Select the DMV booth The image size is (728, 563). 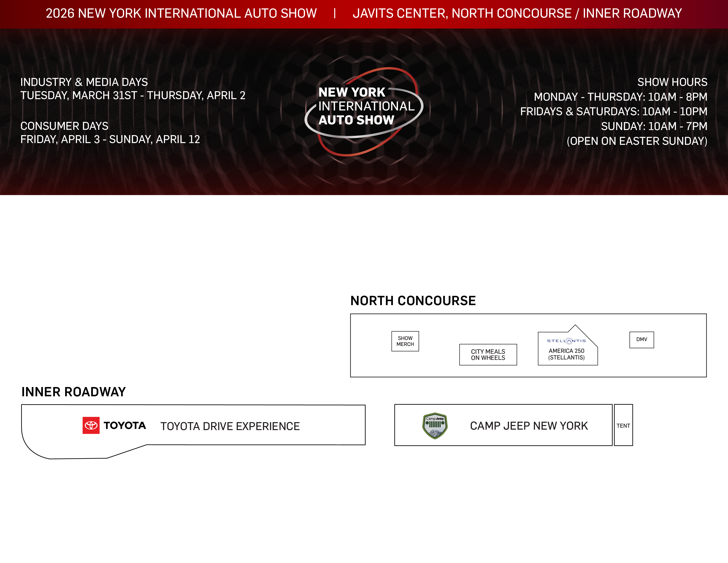click(641, 340)
